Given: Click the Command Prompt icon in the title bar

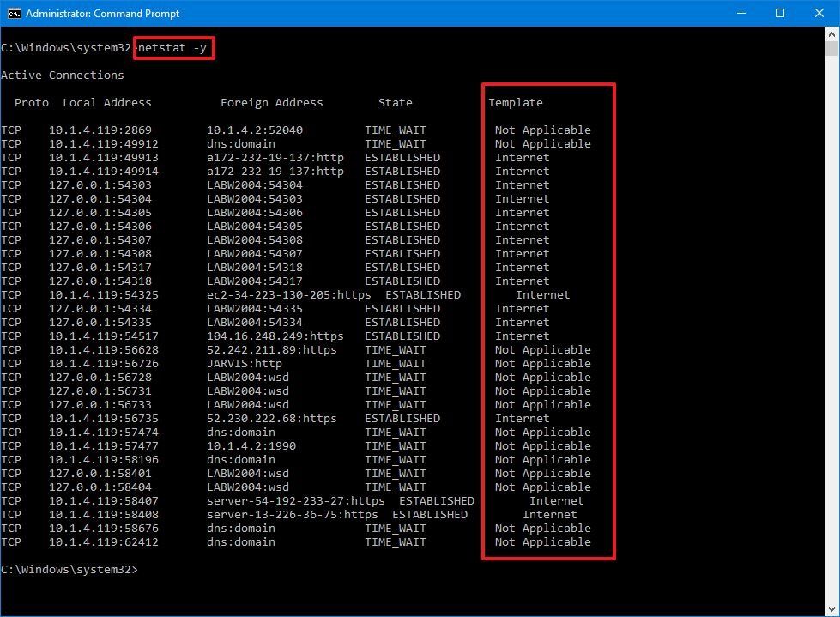Looking at the screenshot, I should [x=14, y=13].
